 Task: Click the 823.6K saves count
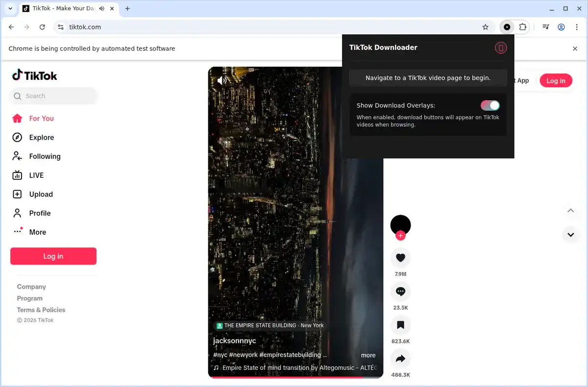point(400,341)
